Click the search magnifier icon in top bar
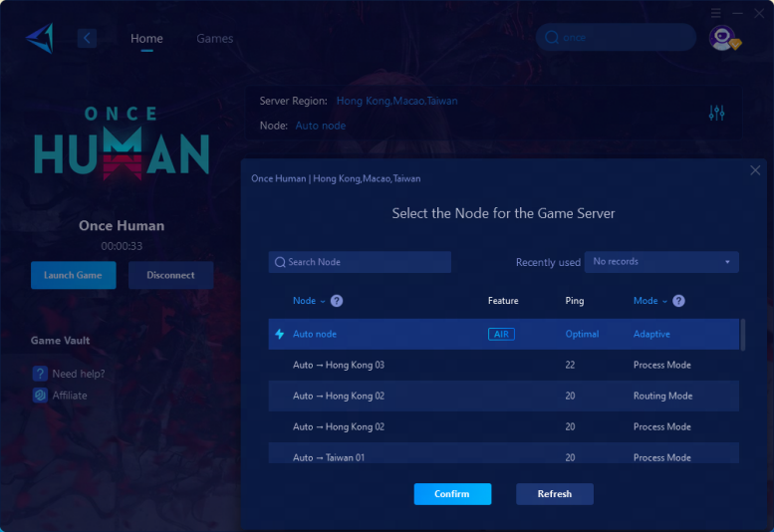Image resolution: width=774 pixels, height=532 pixels. 552,38
